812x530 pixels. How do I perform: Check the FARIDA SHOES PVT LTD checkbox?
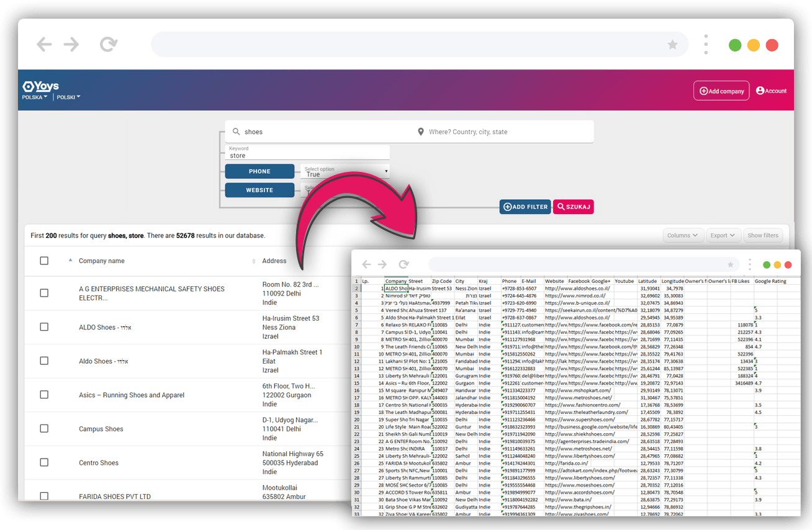[44, 496]
